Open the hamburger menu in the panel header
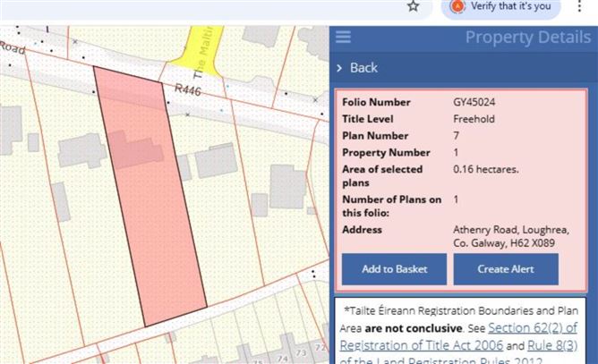 click(x=343, y=38)
